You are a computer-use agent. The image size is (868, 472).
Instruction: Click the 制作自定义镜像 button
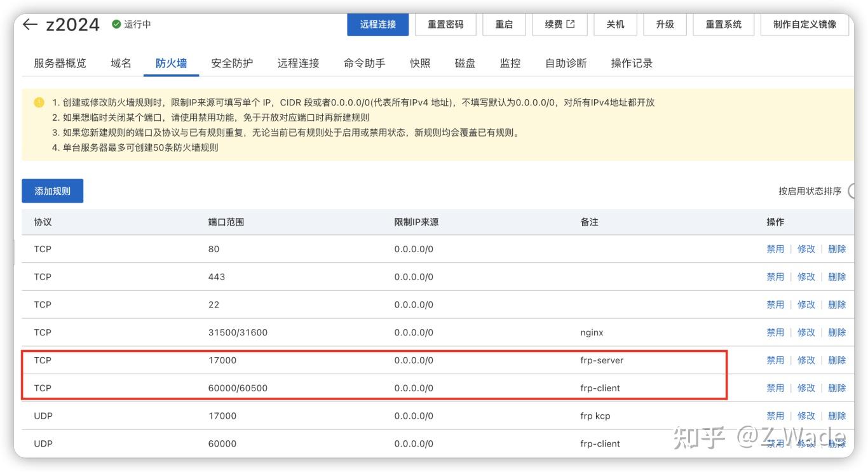(x=804, y=24)
